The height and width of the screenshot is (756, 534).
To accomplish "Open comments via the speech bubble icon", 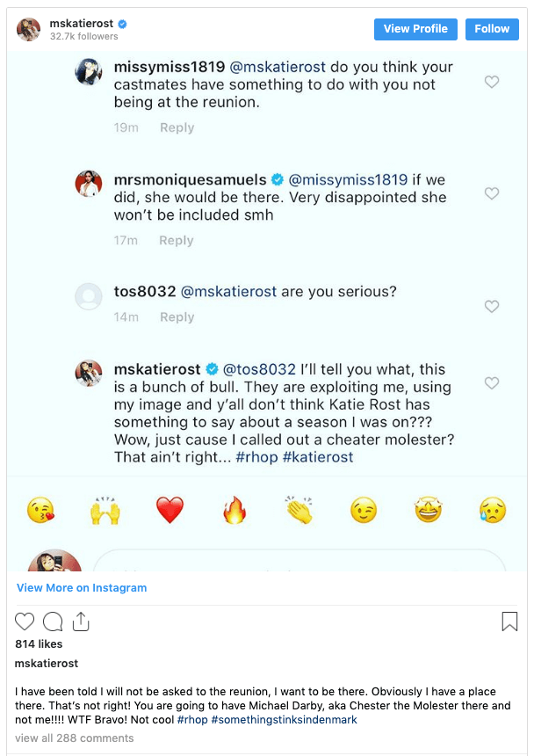I will click(x=53, y=622).
